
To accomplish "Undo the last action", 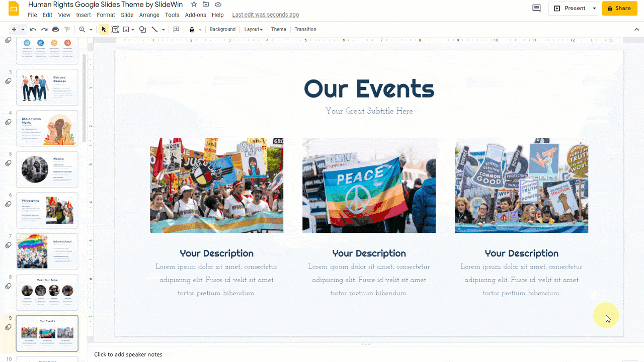I will [33, 30].
